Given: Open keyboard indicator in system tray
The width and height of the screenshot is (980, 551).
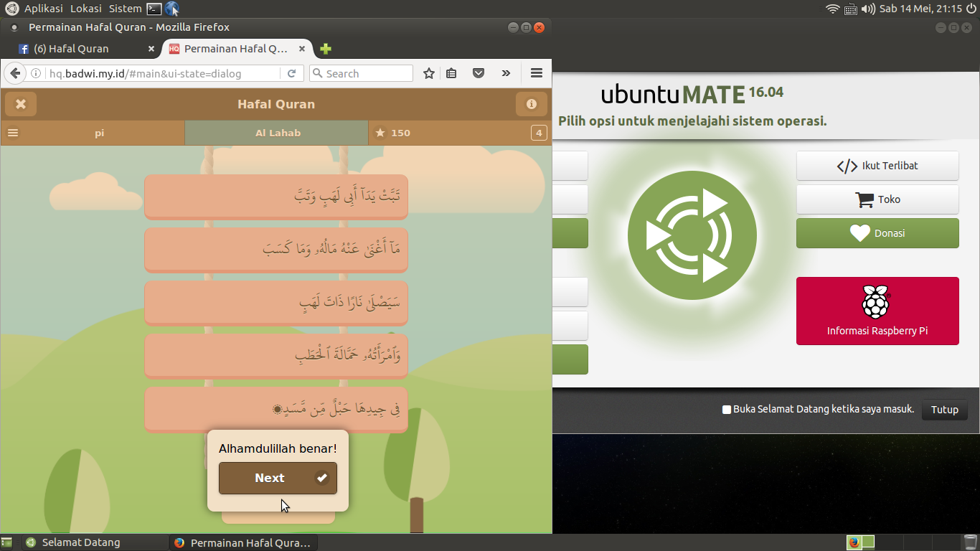Looking at the screenshot, I should [x=851, y=9].
